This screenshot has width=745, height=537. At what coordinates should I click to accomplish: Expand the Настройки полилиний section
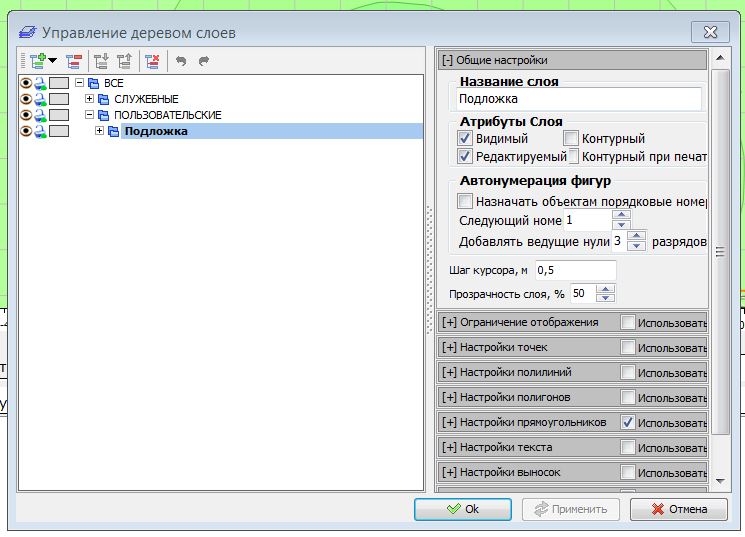coord(449,372)
